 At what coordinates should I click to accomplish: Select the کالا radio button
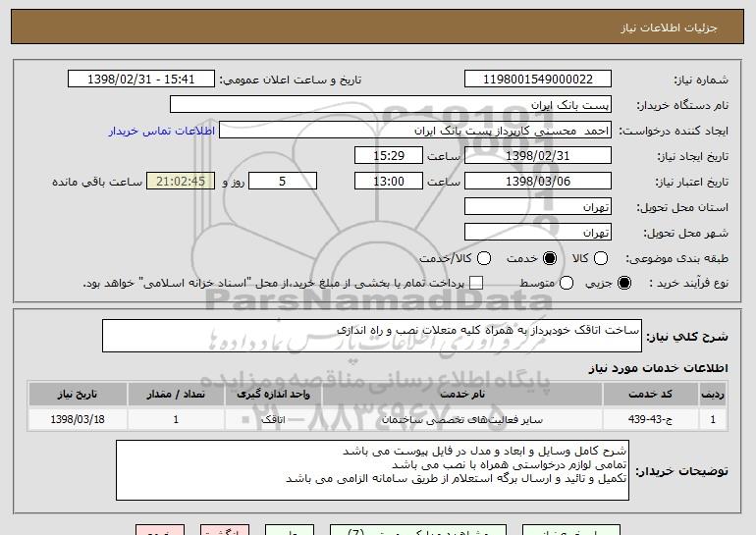click(600, 258)
